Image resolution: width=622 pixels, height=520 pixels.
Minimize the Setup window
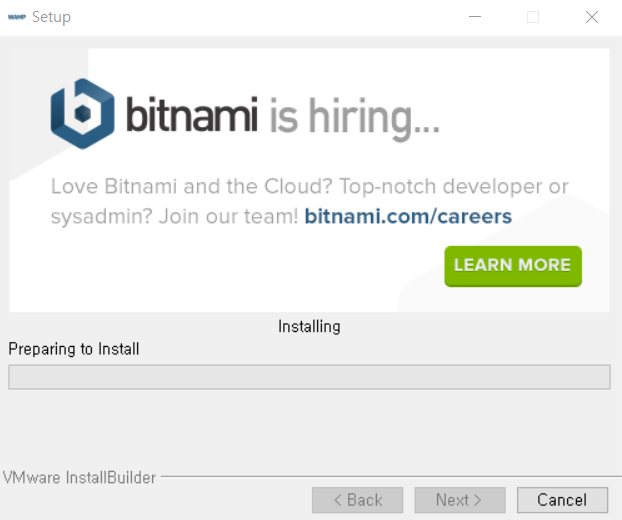475,17
